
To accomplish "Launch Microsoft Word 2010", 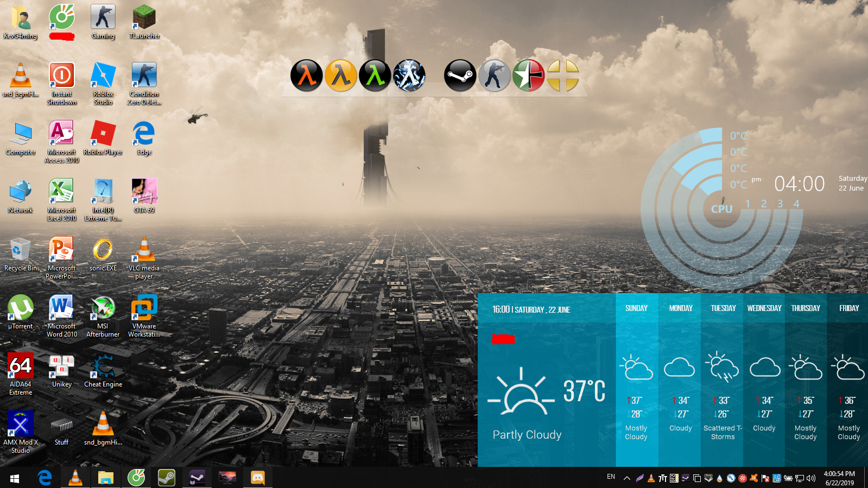I will [62, 316].
